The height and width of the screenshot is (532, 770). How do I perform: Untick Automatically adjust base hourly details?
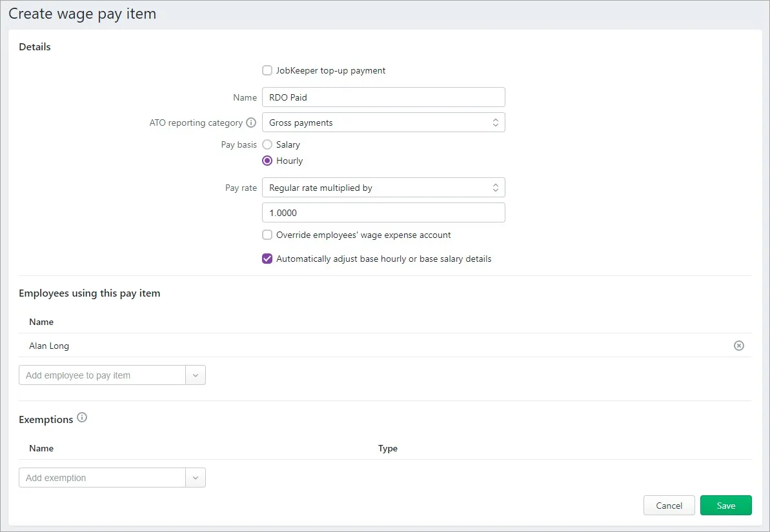coord(267,259)
